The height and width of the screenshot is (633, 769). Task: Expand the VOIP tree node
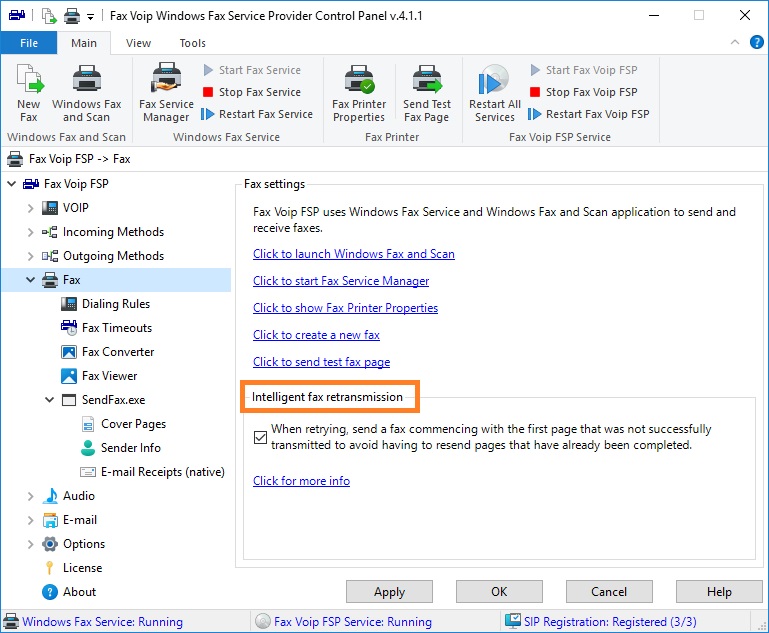tap(30, 208)
